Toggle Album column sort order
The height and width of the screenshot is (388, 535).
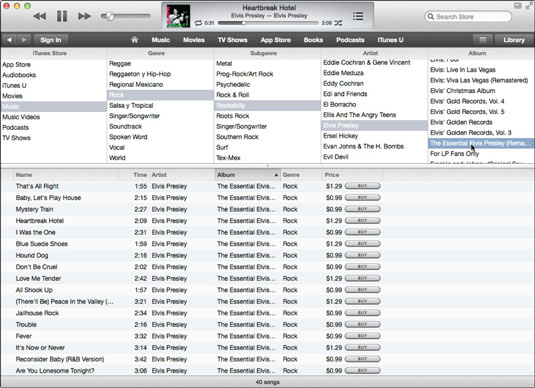pyautogui.click(x=248, y=175)
